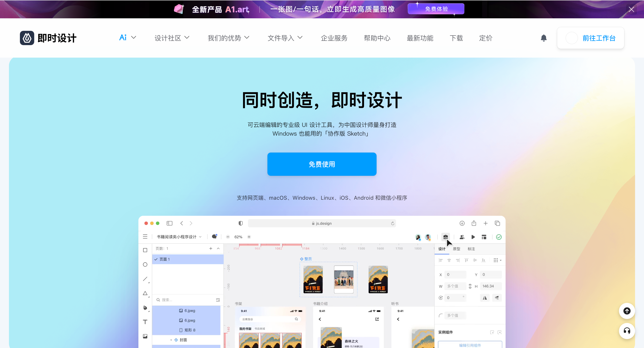
Task: Click the Play preview icon in the editor header
Action: (x=473, y=237)
